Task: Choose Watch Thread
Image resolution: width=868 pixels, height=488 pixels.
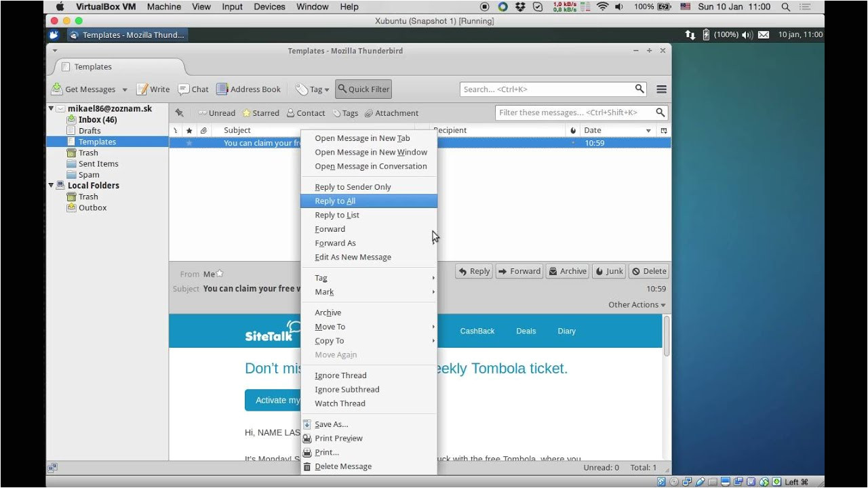Action: point(369,403)
